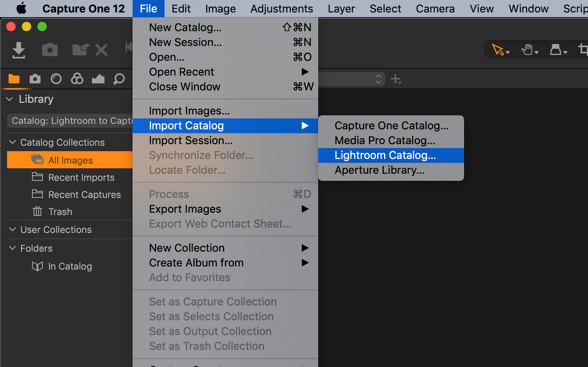Choose Open... in File menu

(x=225, y=57)
